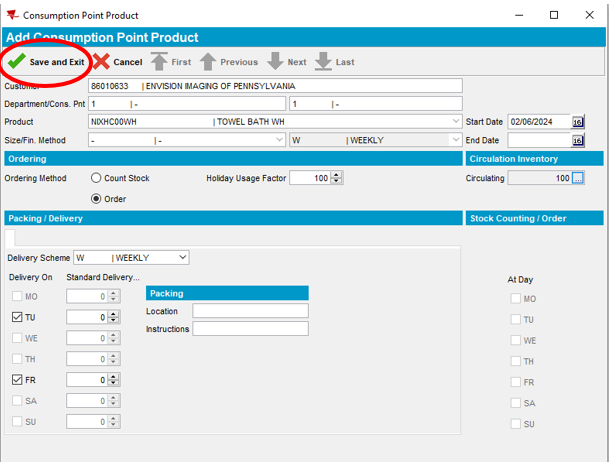The image size is (610, 463).
Task: Increase TU Standard Delivery quantity
Action: point(114,314)
